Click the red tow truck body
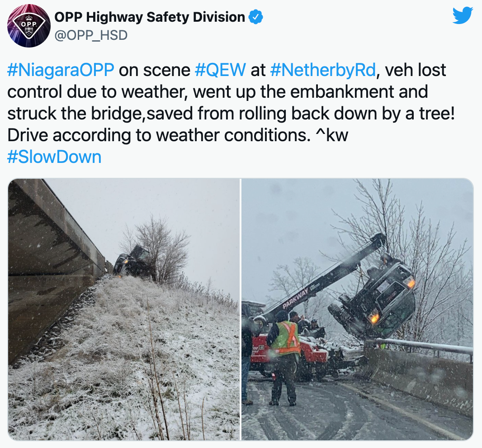This screenshot has height=448, width=482. tap(289, 354)
